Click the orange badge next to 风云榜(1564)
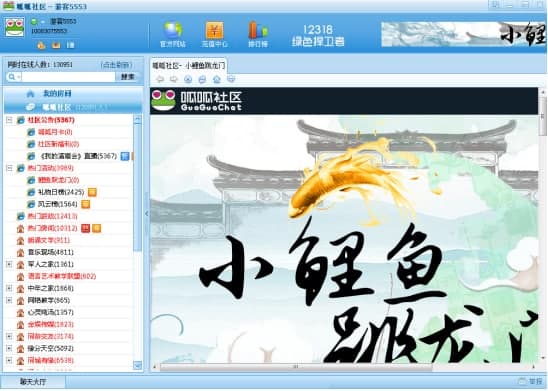548x391 pixels. pyautogui.click(x=86, y=204)
